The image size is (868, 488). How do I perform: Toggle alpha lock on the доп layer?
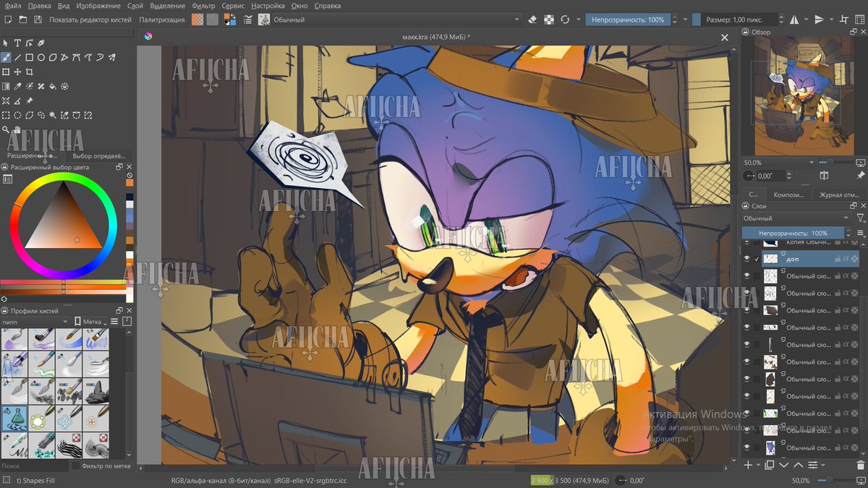coord(846,259)
